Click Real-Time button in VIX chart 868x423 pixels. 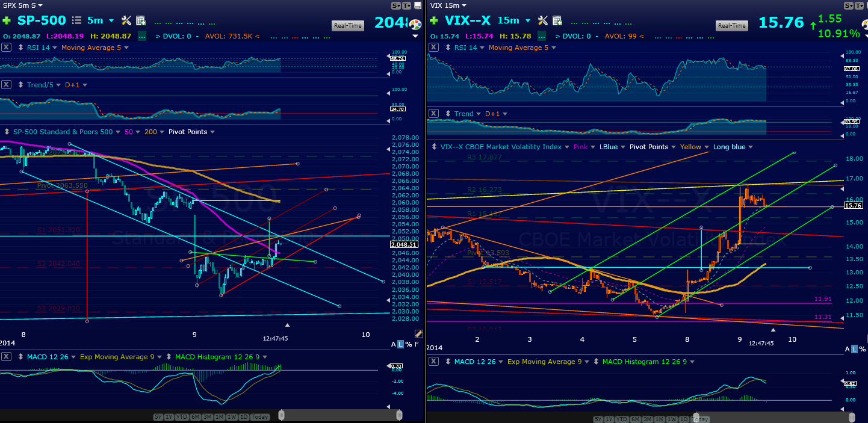coord(732,25)
